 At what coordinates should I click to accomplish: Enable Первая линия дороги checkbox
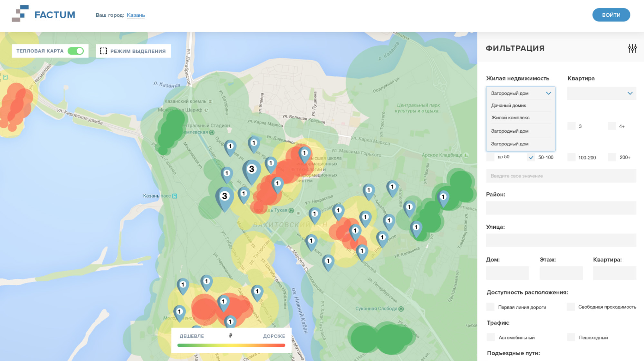pyautogui.click(x=490, y=307)
